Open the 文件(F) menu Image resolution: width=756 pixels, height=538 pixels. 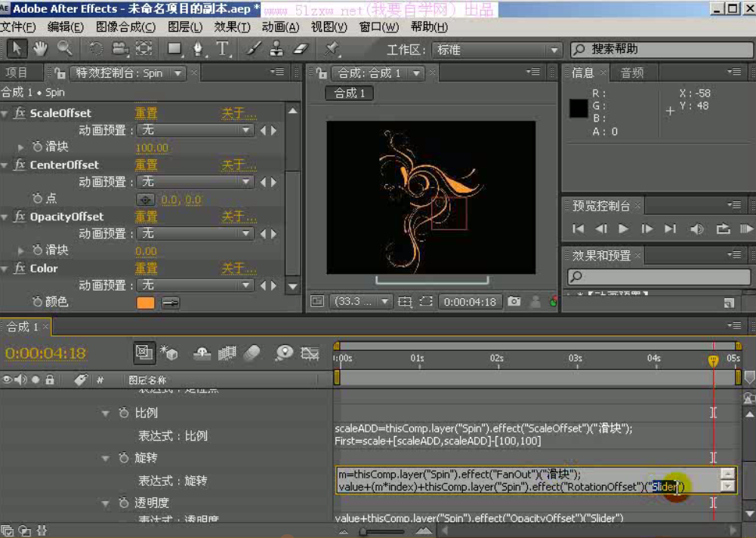(x=18, y=27)
